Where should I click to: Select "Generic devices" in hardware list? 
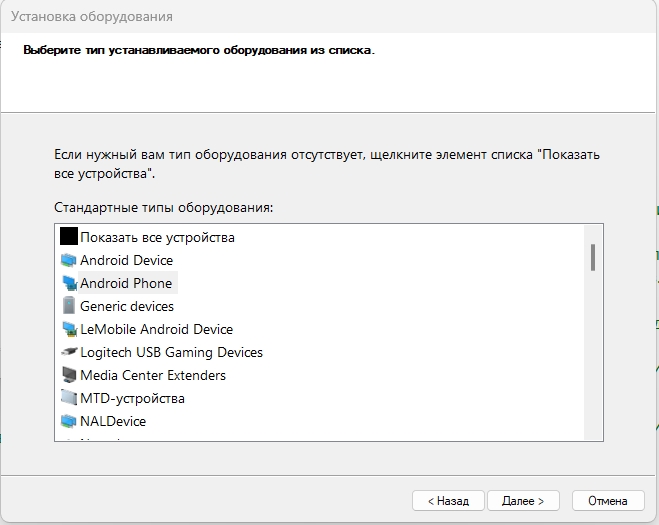(x=127, y=306)
